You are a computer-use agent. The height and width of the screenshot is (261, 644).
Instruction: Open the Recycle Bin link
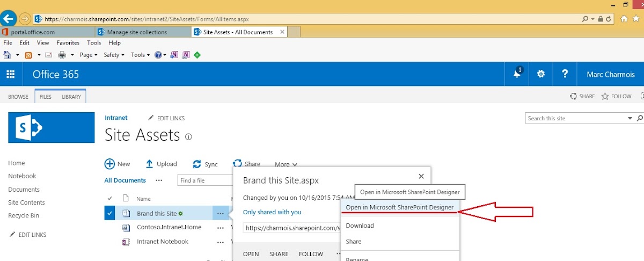(24, 215)
